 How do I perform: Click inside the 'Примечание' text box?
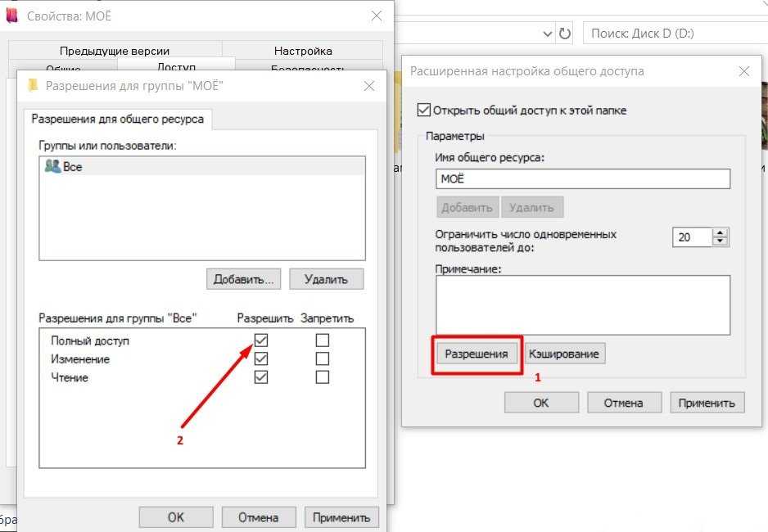click(x=582, y=304)
